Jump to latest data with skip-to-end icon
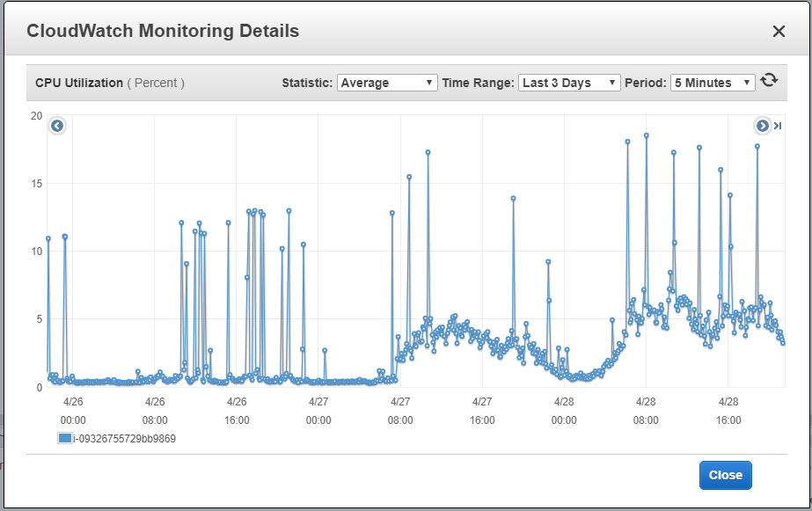Image resolution: width=812 pixels, height=511 pixels. pyautogui.click(x=778, y=126)
